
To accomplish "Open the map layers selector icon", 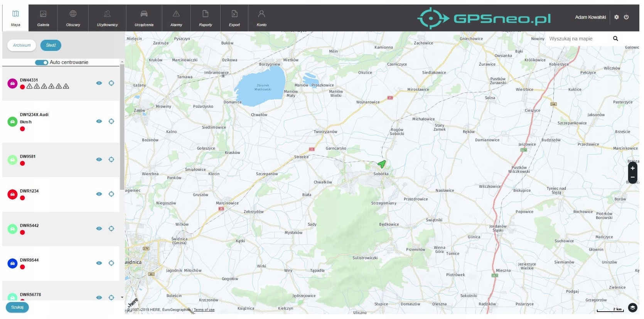I will [632, 307].
